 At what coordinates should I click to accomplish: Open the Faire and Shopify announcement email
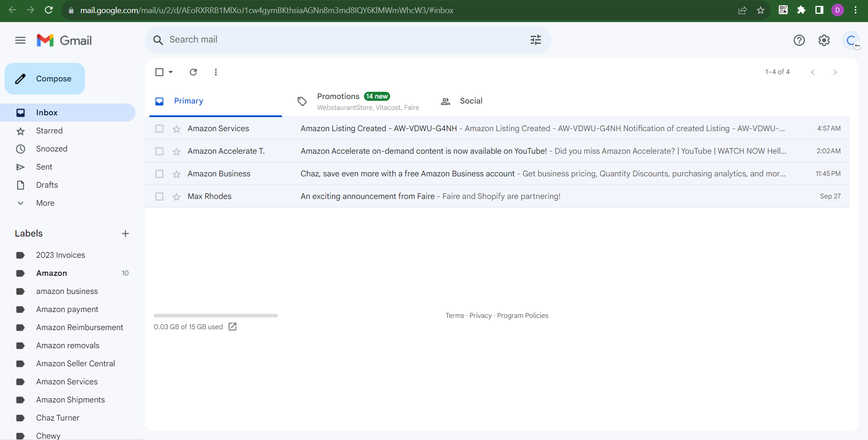coord(497,196)
